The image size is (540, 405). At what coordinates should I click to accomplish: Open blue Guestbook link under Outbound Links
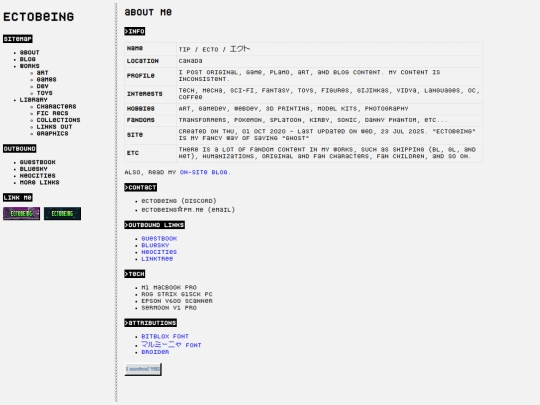(159, 238)
